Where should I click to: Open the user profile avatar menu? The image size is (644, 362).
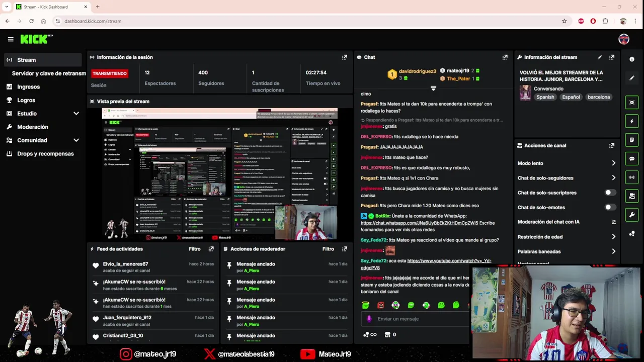coord(624,39)
